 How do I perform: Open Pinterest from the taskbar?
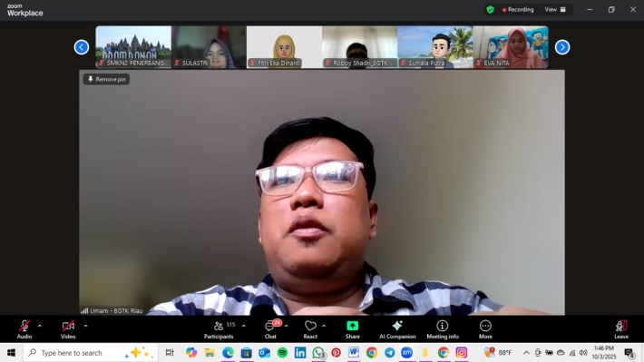click(336, 353)
